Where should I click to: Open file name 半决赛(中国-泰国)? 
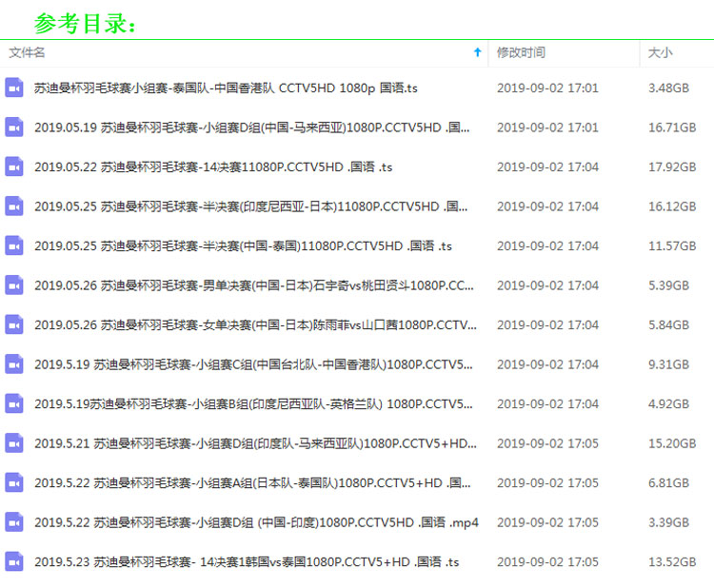[243, 245]
